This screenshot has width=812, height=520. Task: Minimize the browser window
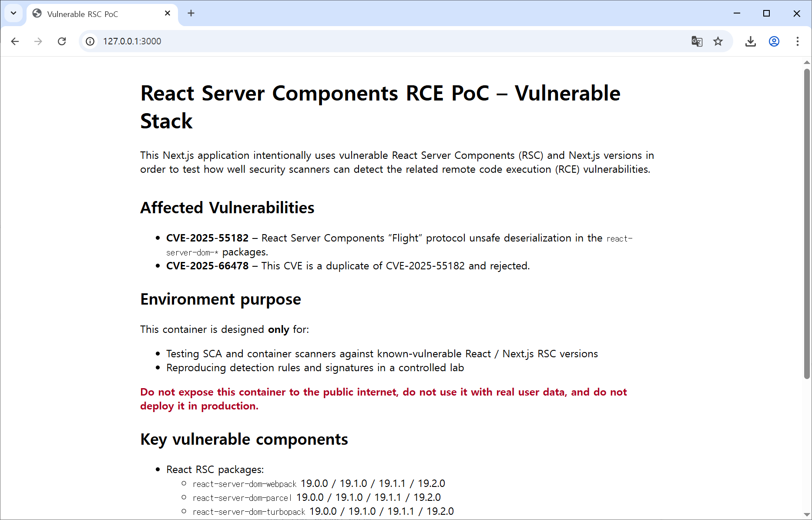[x=737, y=13]
